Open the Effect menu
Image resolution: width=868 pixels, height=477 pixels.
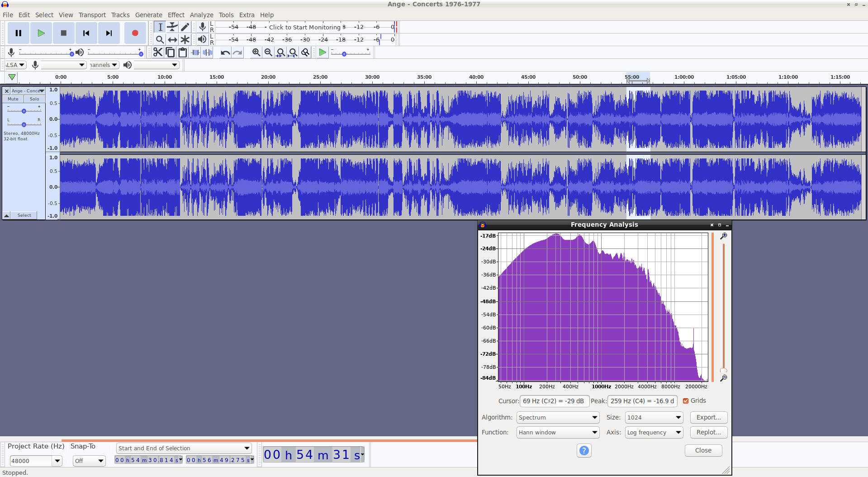[x=176, y=15]
